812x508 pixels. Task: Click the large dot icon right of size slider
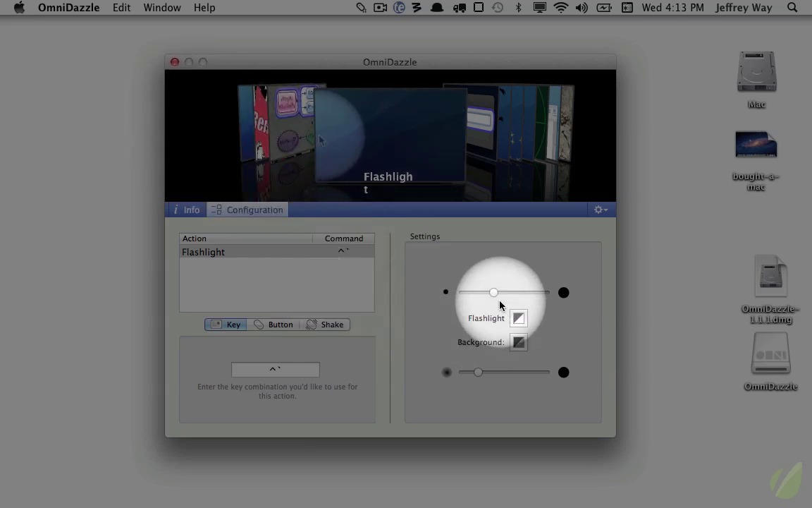[x=563, y=292]
